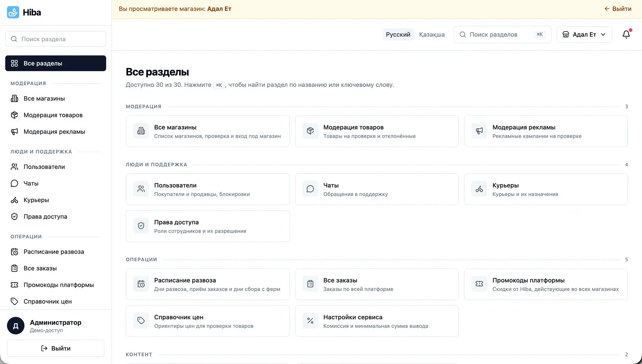Viewport: 642px width, 364px height.
Task: Click the Модерация рекламы megaphone sidebar icon
Action: [15, 132]
